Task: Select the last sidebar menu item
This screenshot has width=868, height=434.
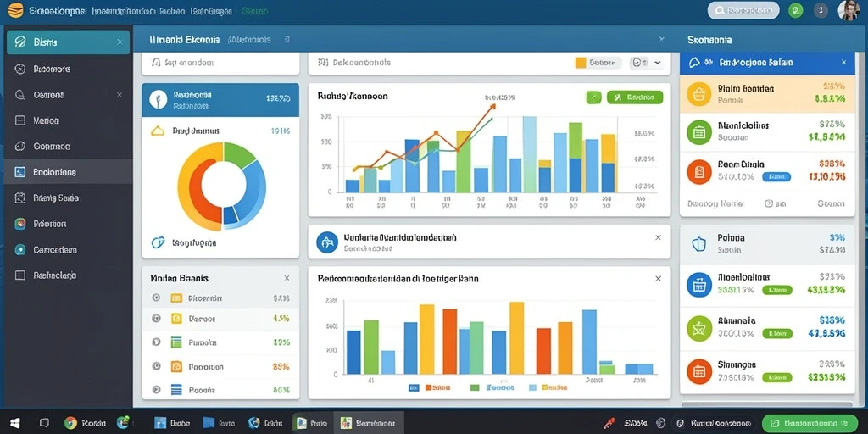Action: click(68, 275)
